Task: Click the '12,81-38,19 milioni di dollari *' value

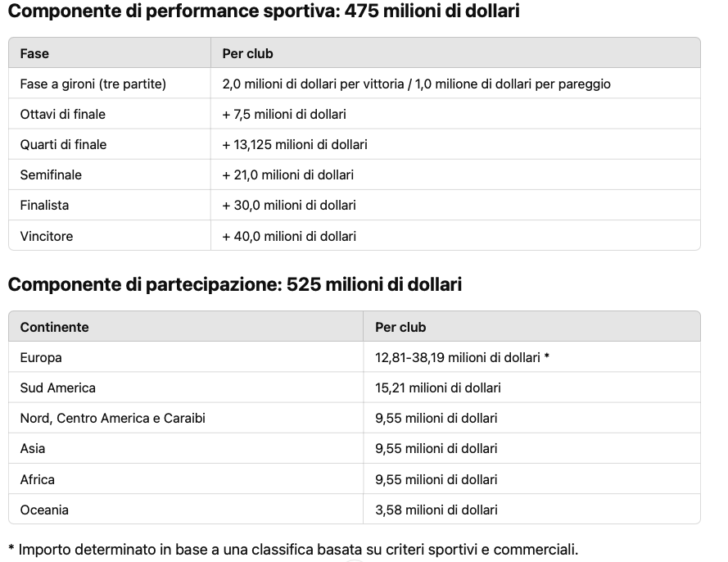Action: pos(462,358)
